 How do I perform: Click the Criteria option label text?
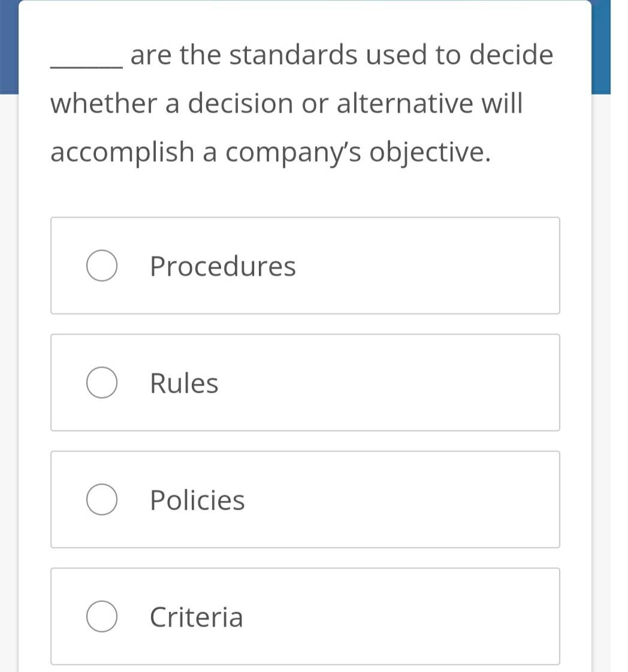point(197,615)
